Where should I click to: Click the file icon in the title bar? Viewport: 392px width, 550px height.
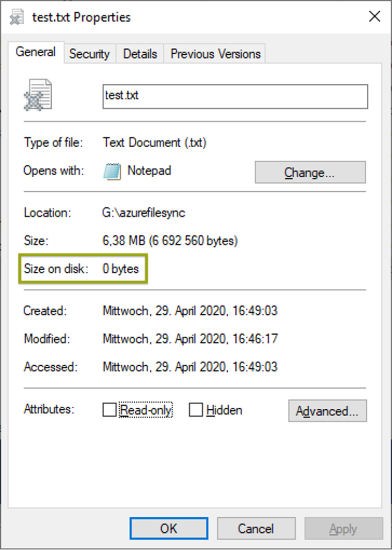pos(17,17)
